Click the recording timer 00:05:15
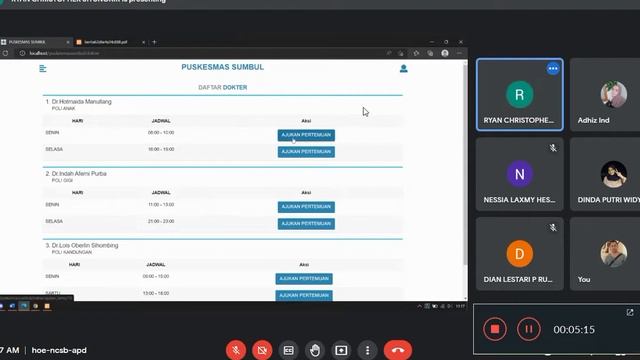This screenshot has width=640, height=360. pos(574,329)
